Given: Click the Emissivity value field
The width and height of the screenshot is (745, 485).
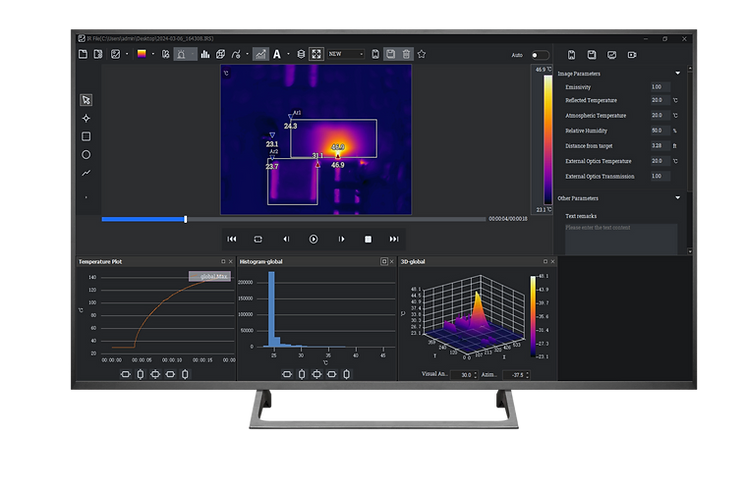Looking at the screenshot, I should click(x=658, y=87).
